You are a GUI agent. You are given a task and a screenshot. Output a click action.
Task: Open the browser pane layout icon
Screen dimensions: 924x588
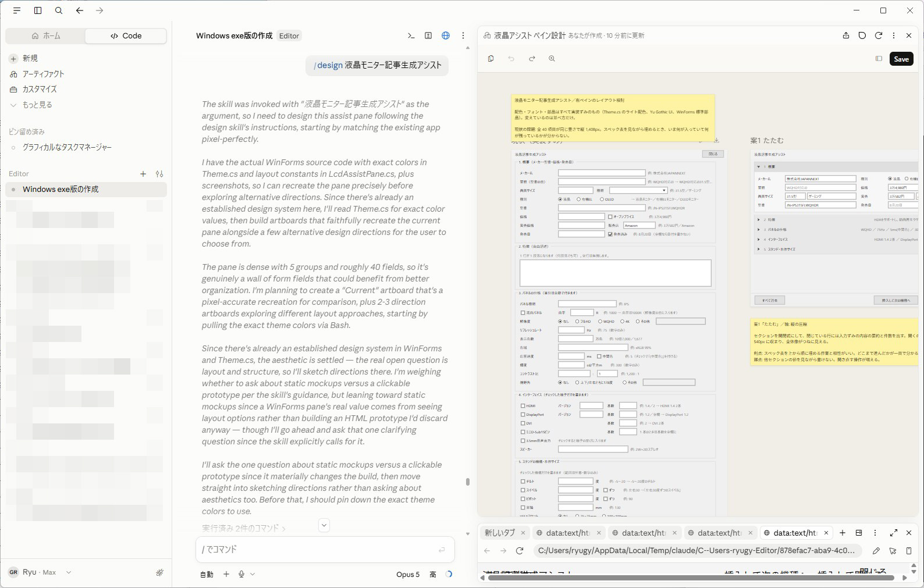(x=859, y=533)
